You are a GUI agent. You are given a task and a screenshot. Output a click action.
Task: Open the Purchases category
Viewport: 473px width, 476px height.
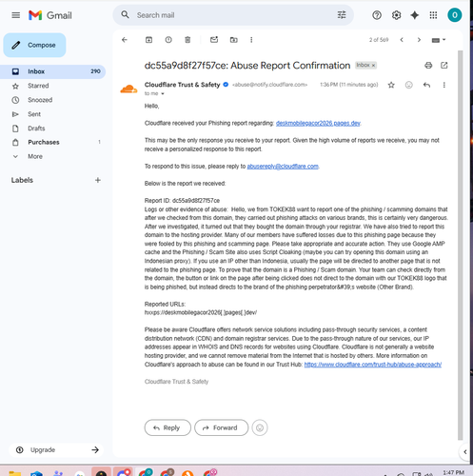(x=52, y=142)
